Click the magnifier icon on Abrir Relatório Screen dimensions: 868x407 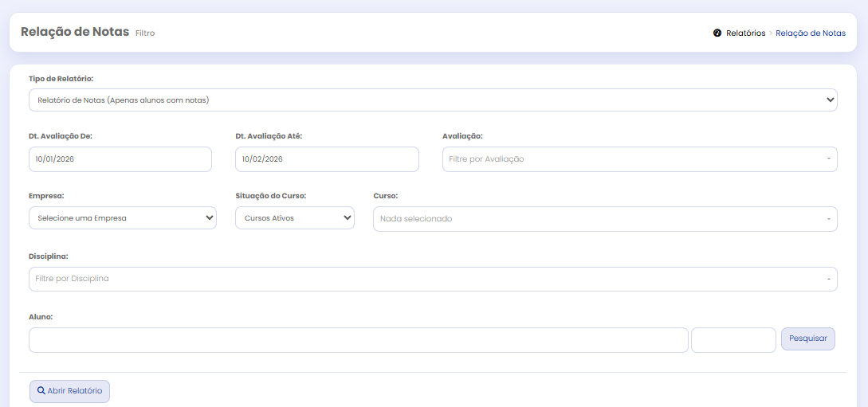(41, 391)
